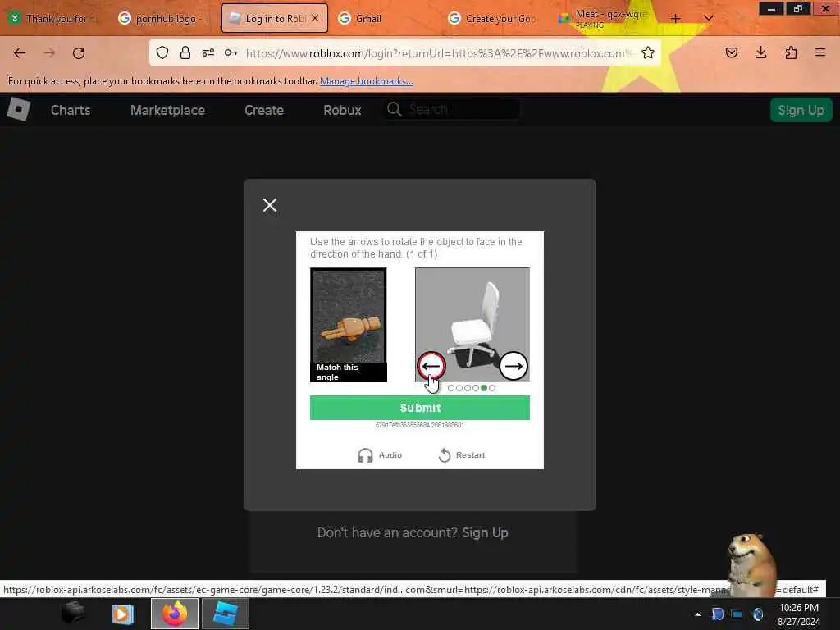Screen dimensions: 840x630
Task: Open the tracking protection shield icon
Action: [162, 52]
